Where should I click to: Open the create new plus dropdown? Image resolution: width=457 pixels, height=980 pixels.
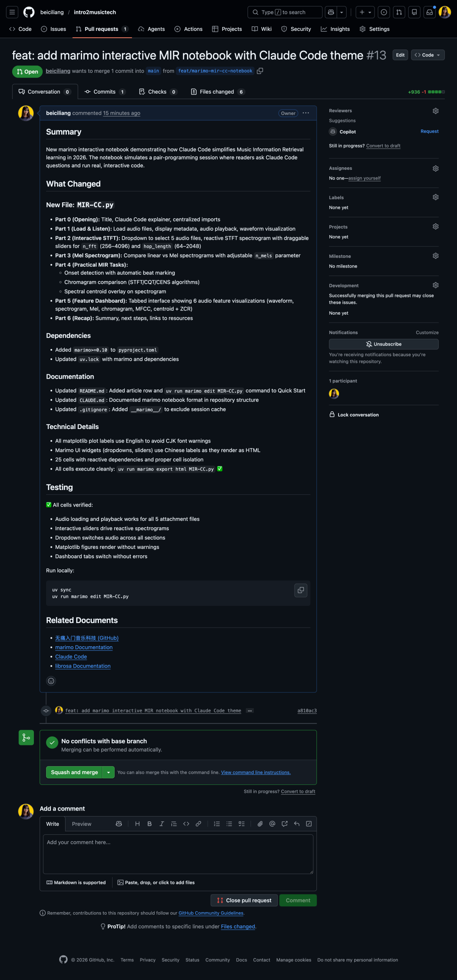click(365, 12)
